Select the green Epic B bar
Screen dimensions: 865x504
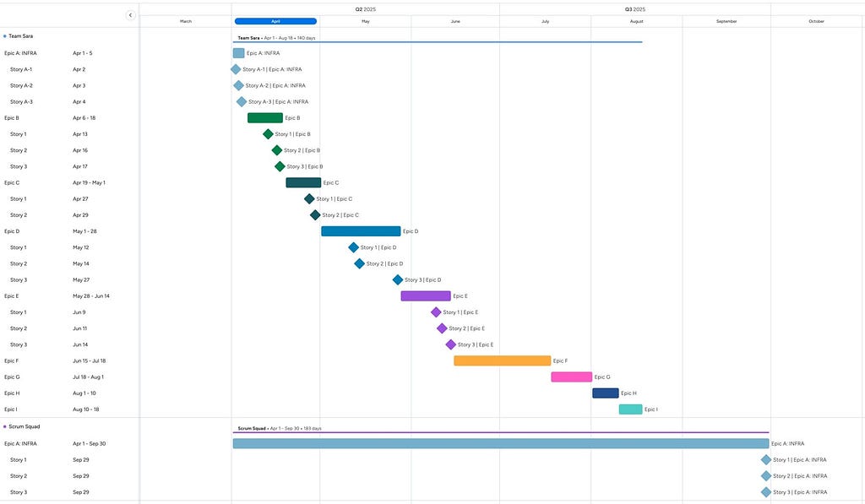pyautogui.click(x=264, y=118)
